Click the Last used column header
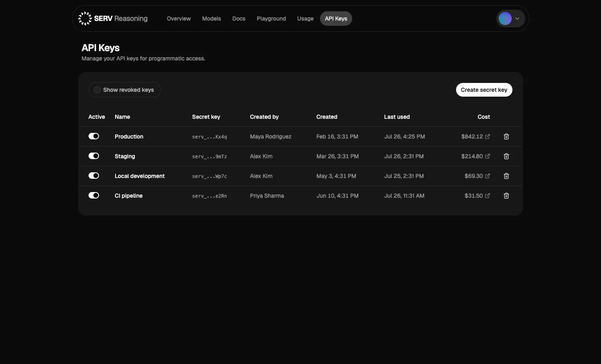Viewport: 601px width, 364px height. point(397,117)
